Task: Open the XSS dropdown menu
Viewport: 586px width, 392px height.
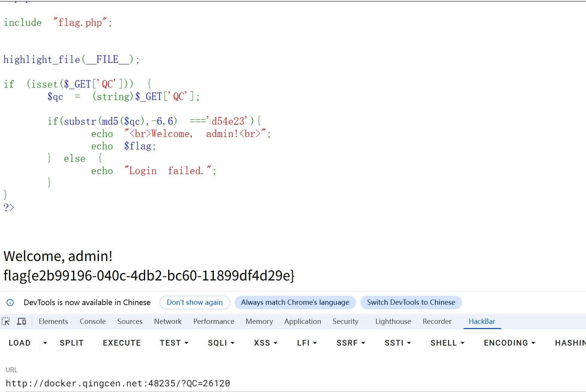Action: click(266, 343)
